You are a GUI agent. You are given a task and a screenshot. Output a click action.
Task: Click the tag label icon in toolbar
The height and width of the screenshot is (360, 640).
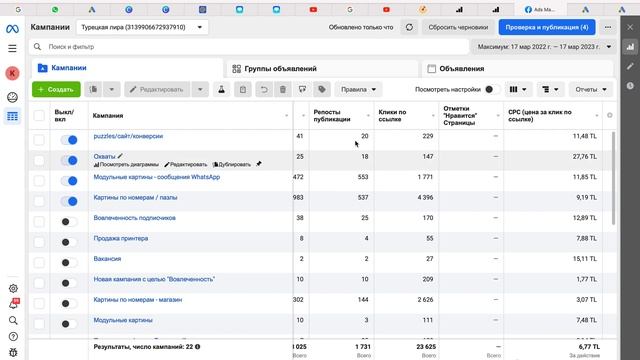pyautogui.click(x=322, y=89)
